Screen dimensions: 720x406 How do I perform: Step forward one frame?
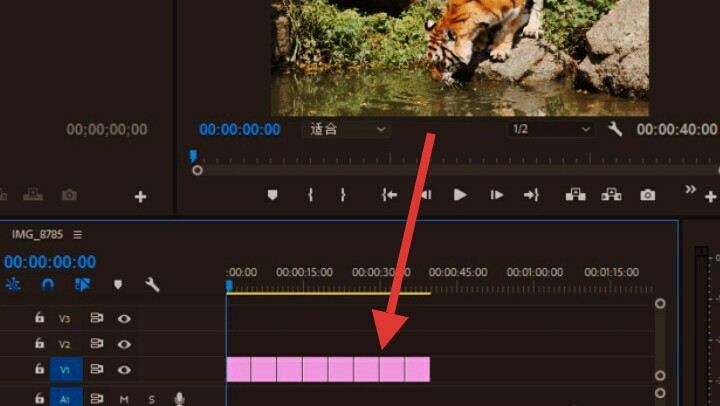[x=497, y=195]
